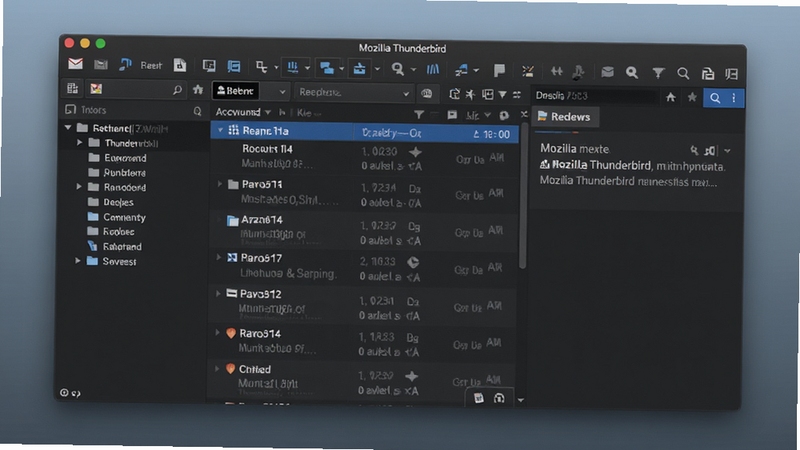Viewport: 800px width, 450px height.
Task: Switch to the Redews tab
Action: click(564, 117)
